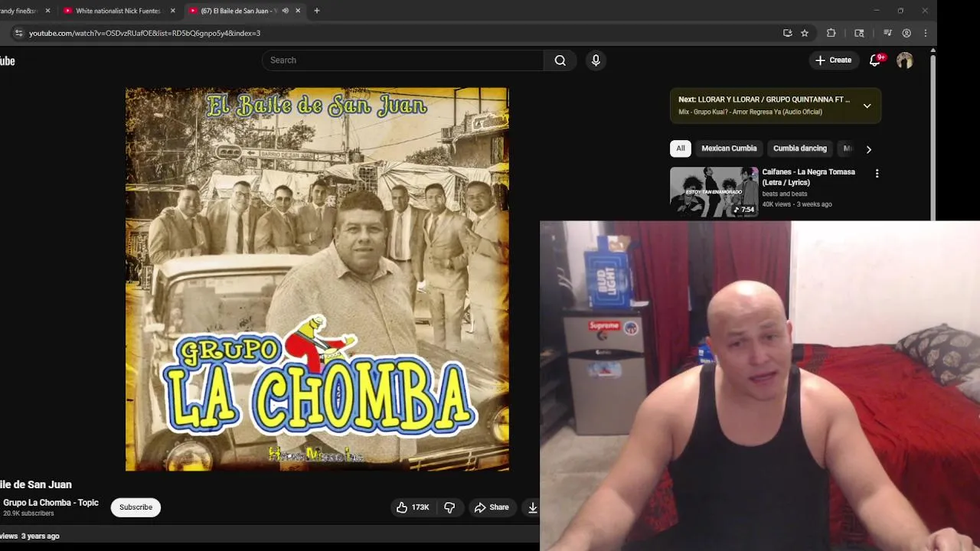980x551 pixels.
Task: Open Caifanes La Negra Tomasa video thumbnail
Action: (714, 192)
